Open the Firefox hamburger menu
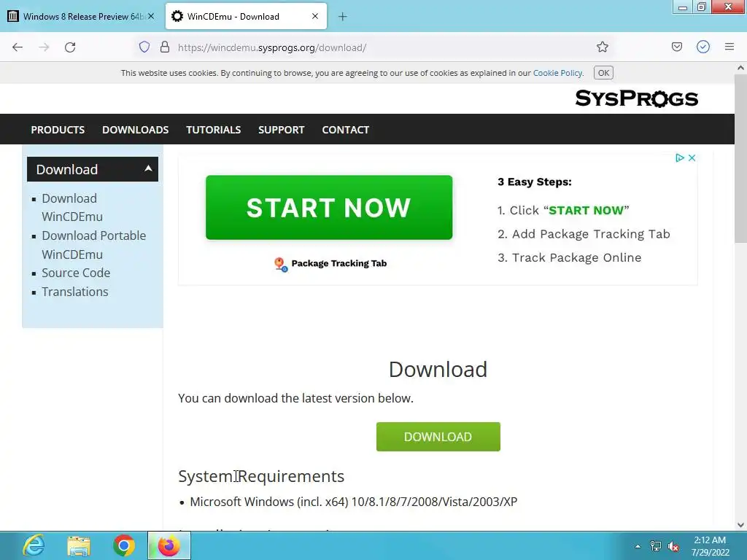This screenshot has width=747, height=560. click(x=729, y=47)
